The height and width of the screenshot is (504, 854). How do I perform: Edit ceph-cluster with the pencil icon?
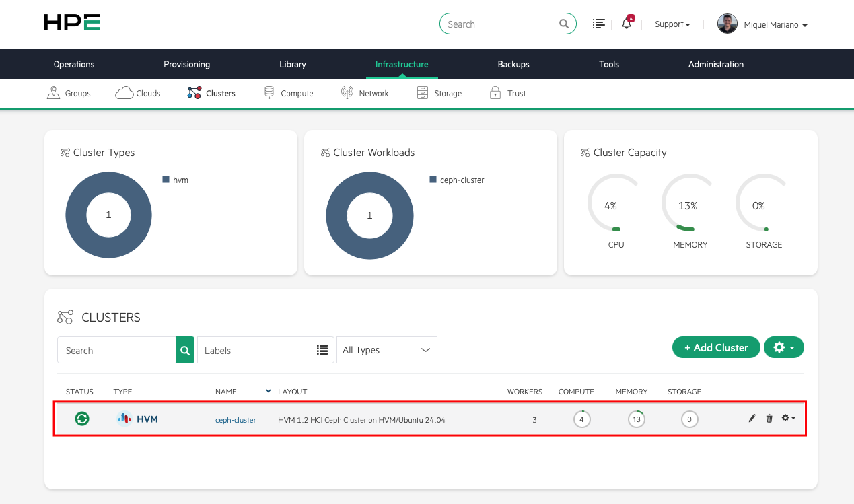pyautogui.click(x=752, y=418)
